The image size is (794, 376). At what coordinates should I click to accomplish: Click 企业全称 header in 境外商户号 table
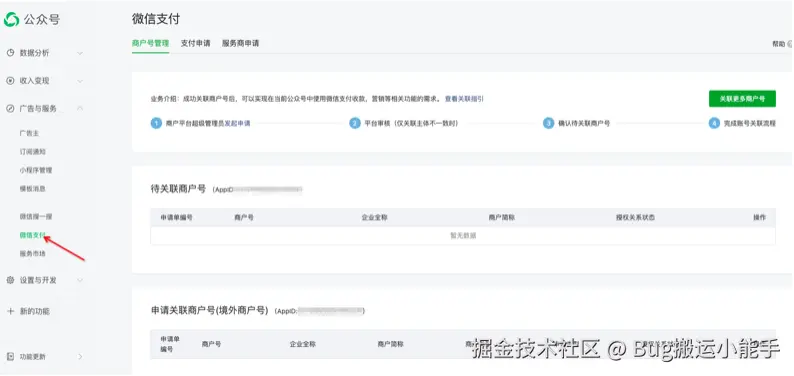click(303, 344)
